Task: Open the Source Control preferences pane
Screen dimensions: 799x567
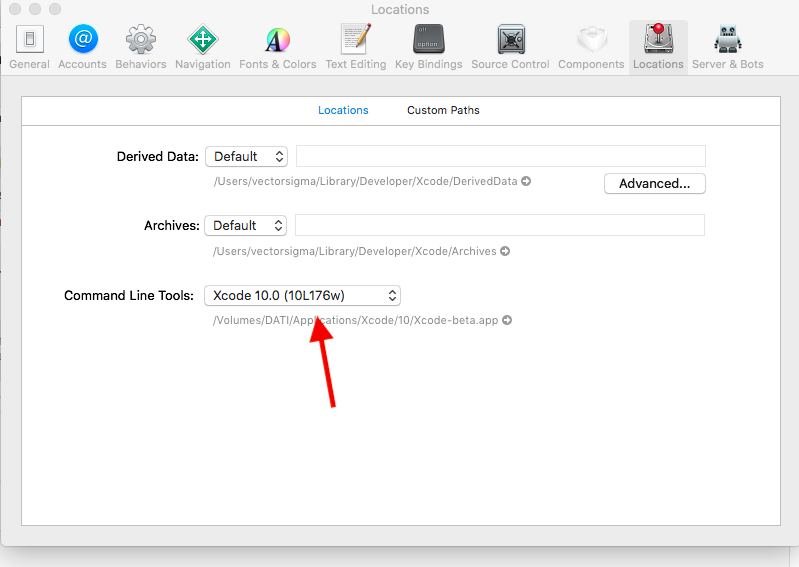Action: point(511,47)
